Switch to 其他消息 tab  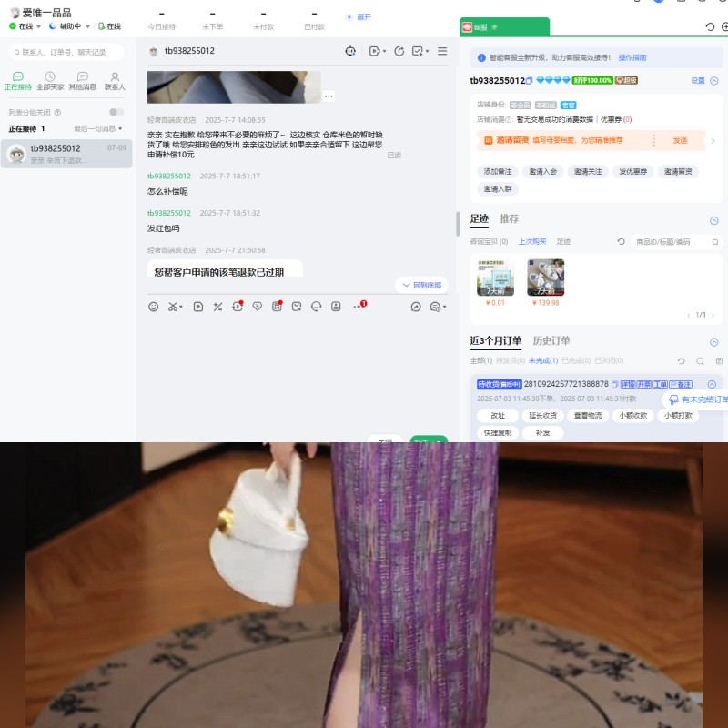point(83,81)
